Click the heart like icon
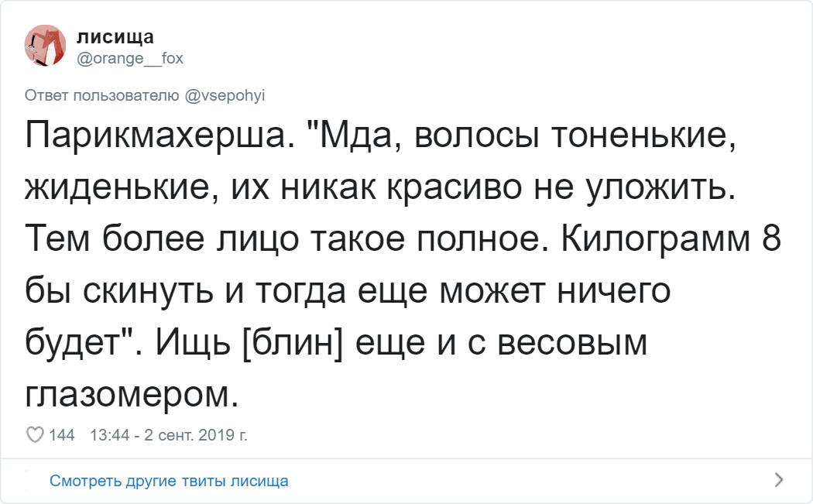Viewport: 813px width, 504px height. pyautogui.click(x=36, y=435)
